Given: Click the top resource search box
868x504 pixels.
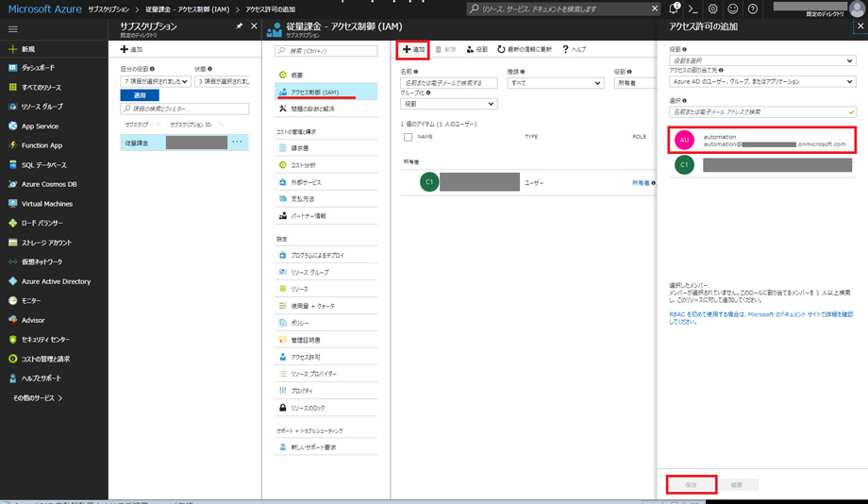Looking at the screenshot, I should 563,8.
